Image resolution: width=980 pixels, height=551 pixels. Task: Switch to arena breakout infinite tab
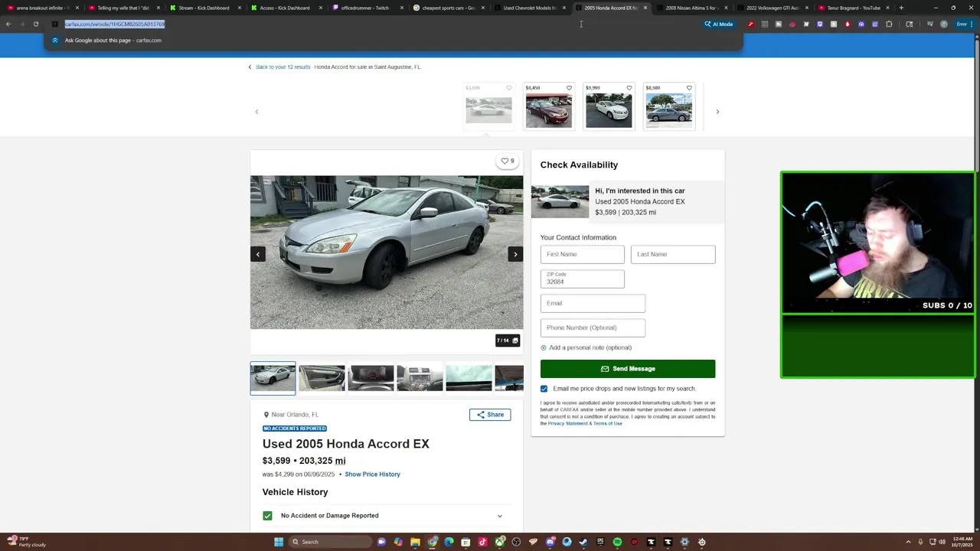[42, 8]
